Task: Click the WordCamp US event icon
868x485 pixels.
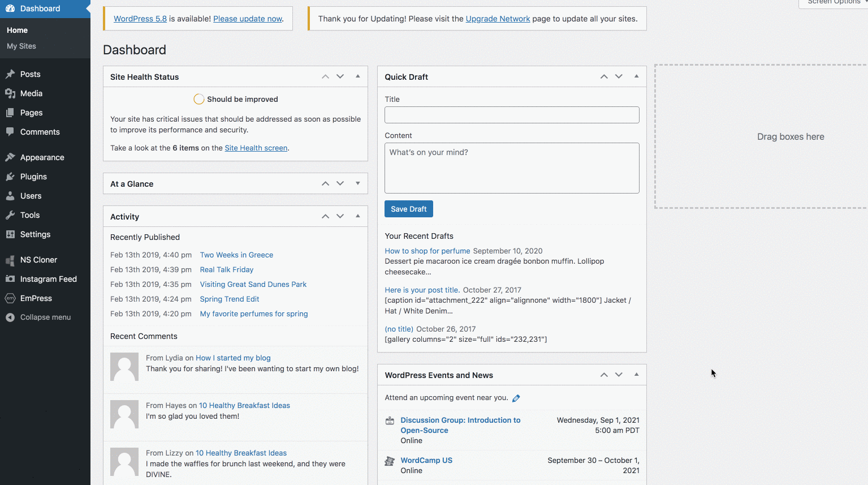Action: [390, 461]
